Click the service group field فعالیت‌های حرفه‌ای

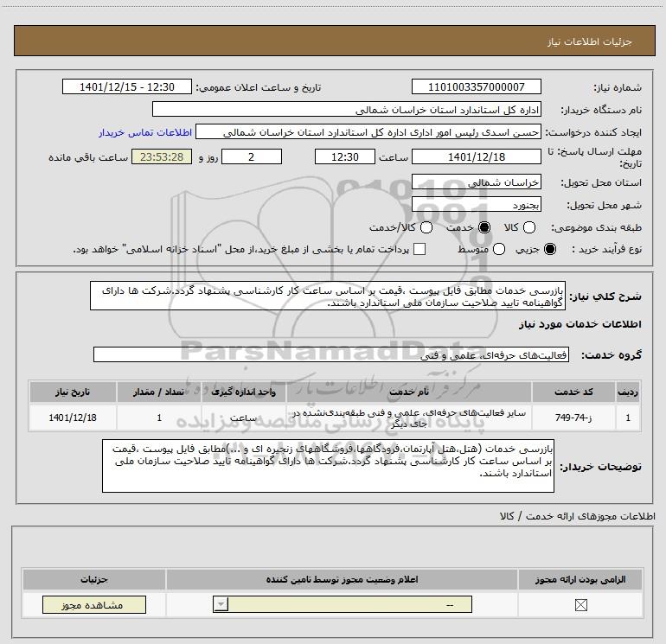(x=331, y=354)
